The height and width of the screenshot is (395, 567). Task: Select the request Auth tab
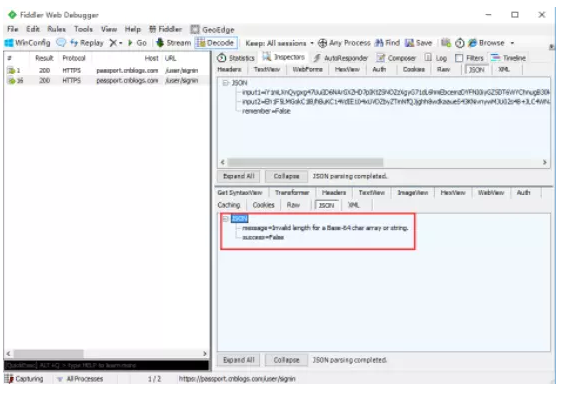379,69
